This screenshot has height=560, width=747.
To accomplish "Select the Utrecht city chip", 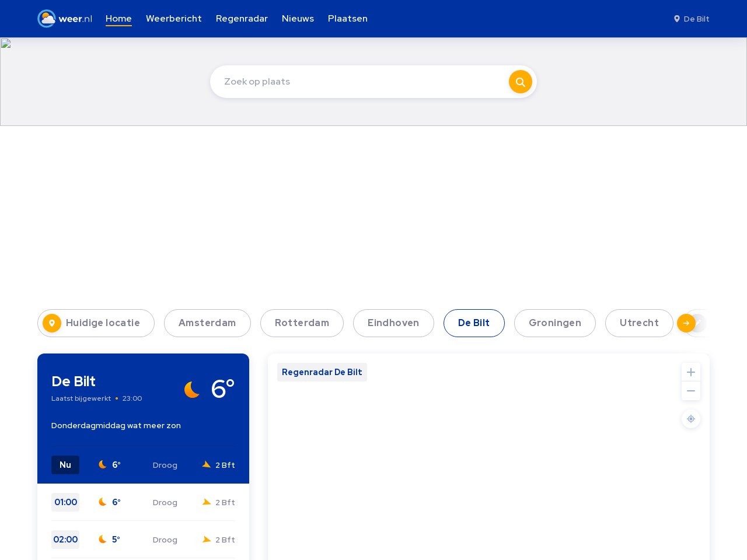I will [x=639, y=323].
